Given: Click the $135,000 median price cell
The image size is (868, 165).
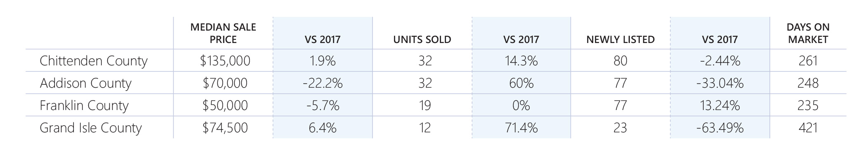Looking at the screenshot, I should click(x=225, y=61).
